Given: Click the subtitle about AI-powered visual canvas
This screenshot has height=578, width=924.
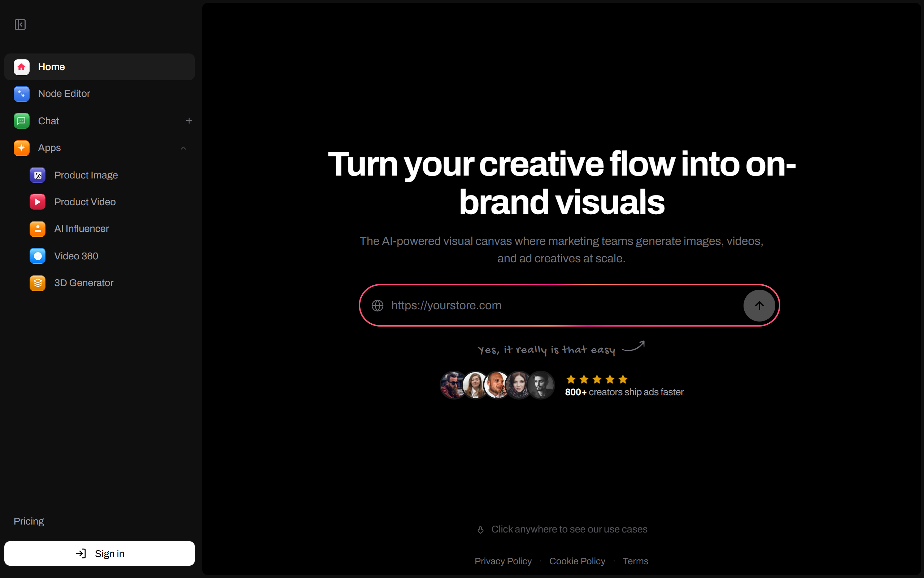Looking at the screenshot, I should [561, 250].
